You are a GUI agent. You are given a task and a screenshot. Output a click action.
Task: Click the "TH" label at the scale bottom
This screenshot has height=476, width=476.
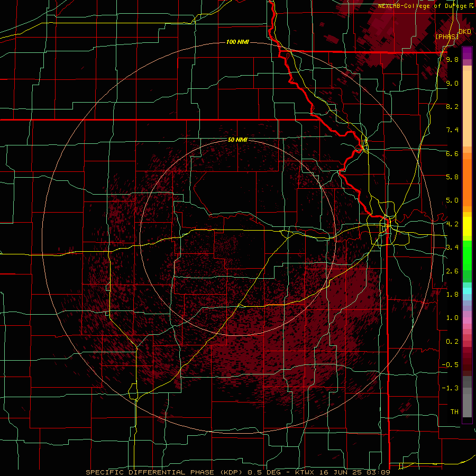[454, 412]
